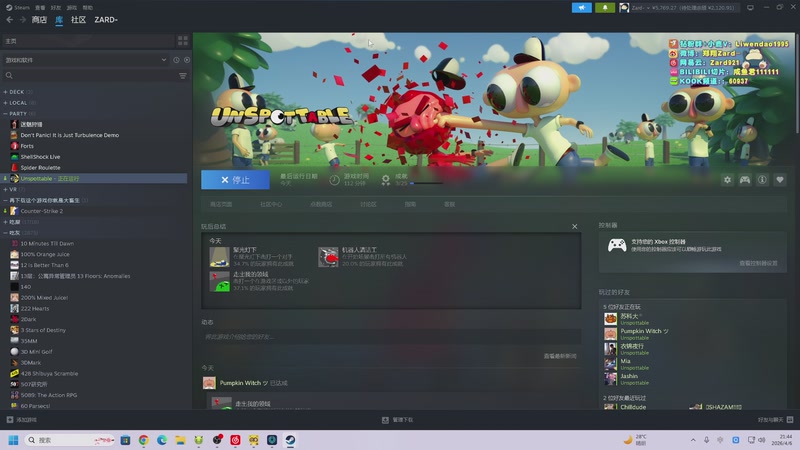Select Counter-Strike 2 in the list
Image resolution: width=800 pixels, height=450 pixels.
click(42, 211)
